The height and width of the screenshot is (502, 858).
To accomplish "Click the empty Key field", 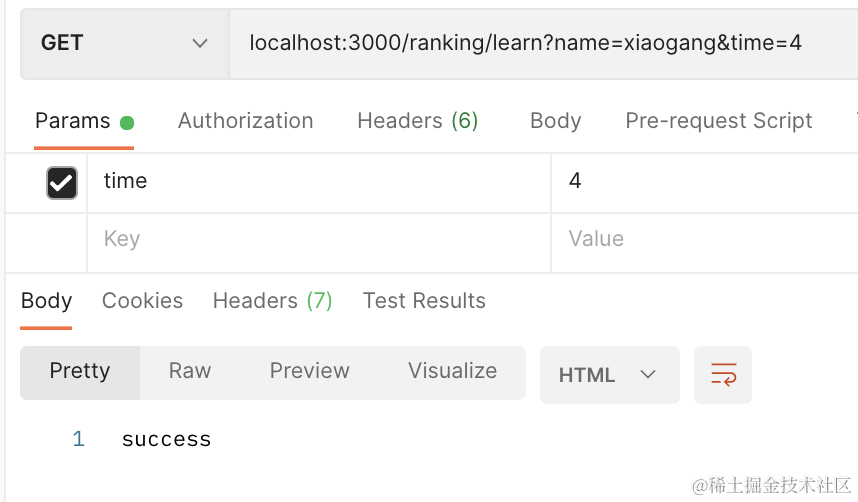I will [x=318, y=239].
